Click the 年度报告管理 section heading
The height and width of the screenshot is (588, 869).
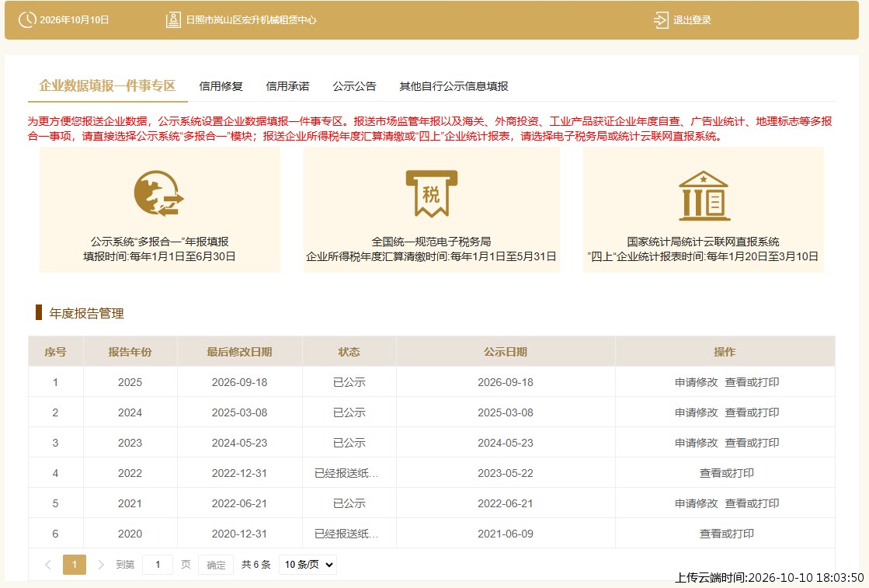86,314
